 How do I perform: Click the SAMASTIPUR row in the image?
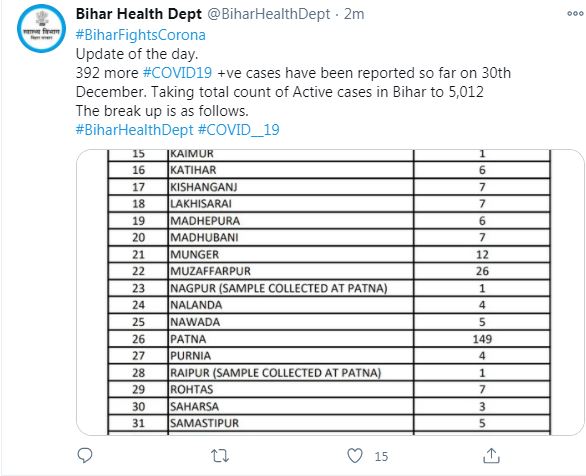(x=329, y=423)
